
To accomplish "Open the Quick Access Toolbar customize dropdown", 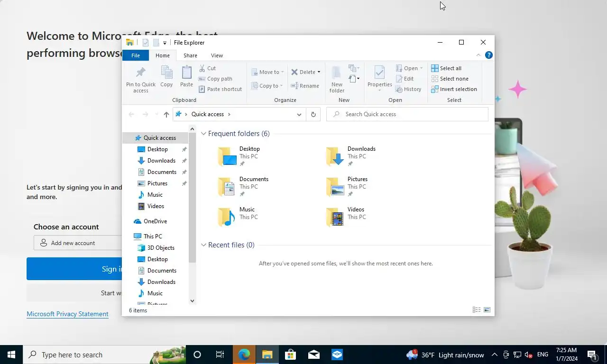I will pos(165,43).
